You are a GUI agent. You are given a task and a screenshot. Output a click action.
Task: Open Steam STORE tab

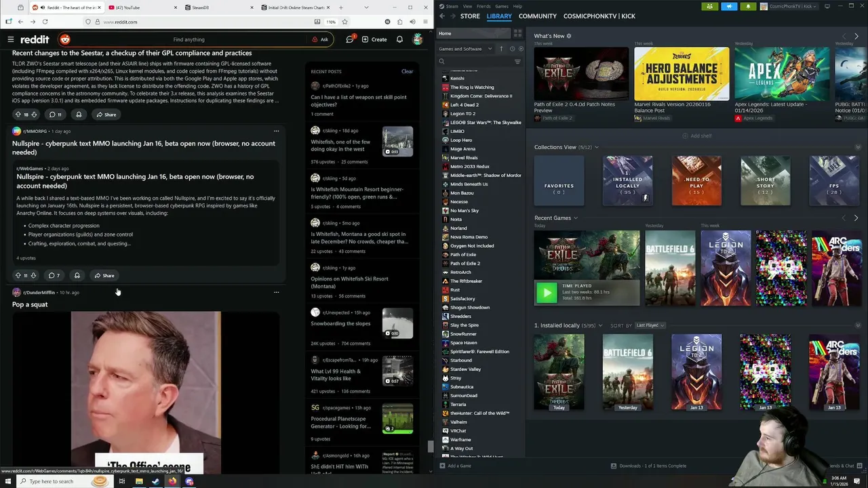[470, 16]
